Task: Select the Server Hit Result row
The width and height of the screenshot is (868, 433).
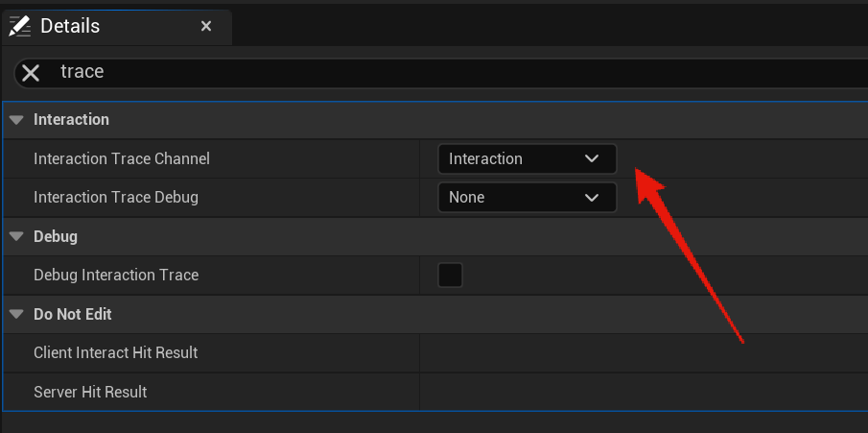Action: point(90,392)
